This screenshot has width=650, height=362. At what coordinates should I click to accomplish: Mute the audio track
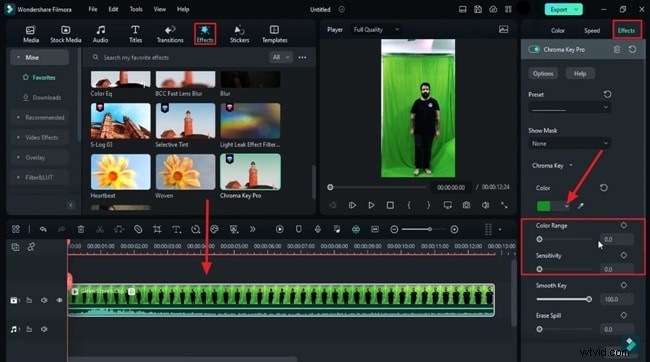(44, 329)
